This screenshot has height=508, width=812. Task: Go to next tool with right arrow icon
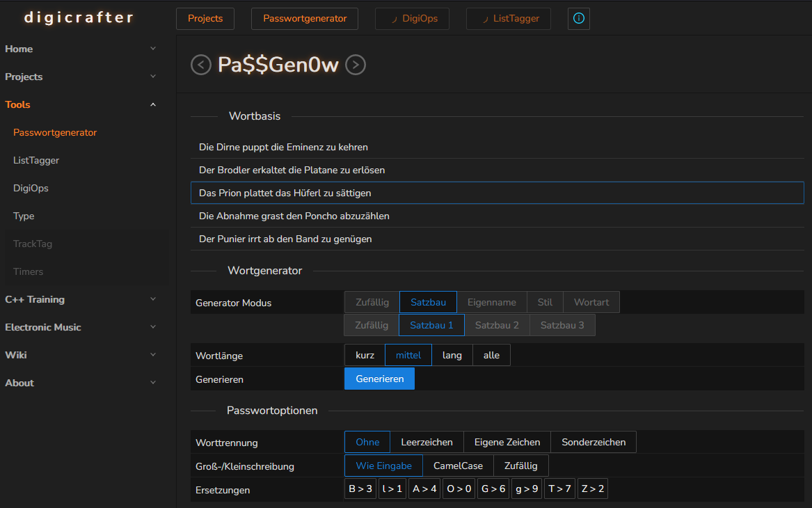(356, 65)
